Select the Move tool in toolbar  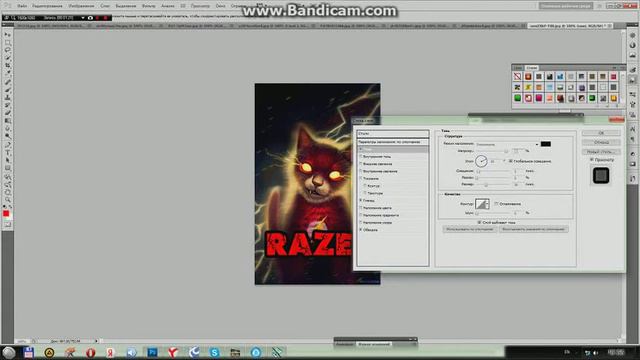[7, 35]
